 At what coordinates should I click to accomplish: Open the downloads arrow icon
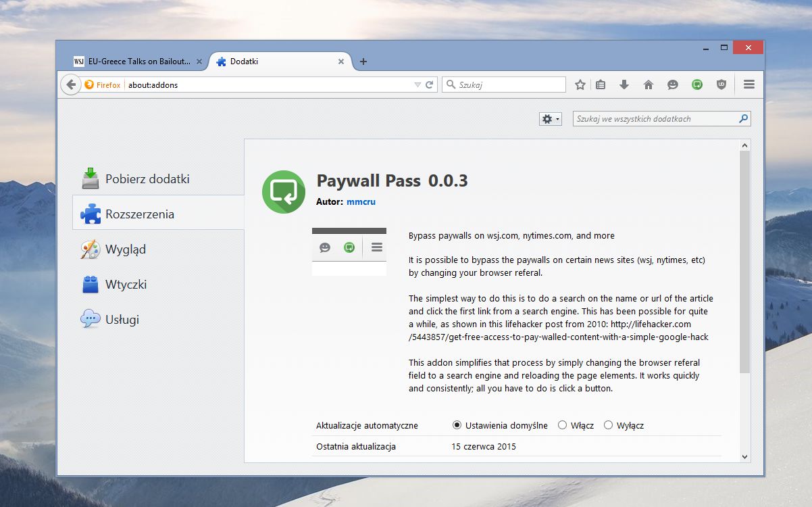click(x=624, y=84)
